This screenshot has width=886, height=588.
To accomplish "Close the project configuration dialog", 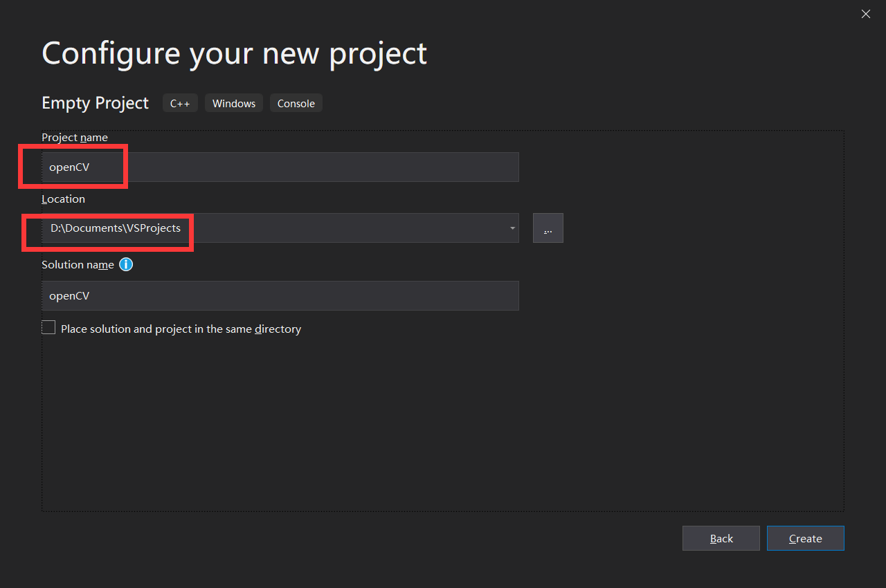I will 865,14.
